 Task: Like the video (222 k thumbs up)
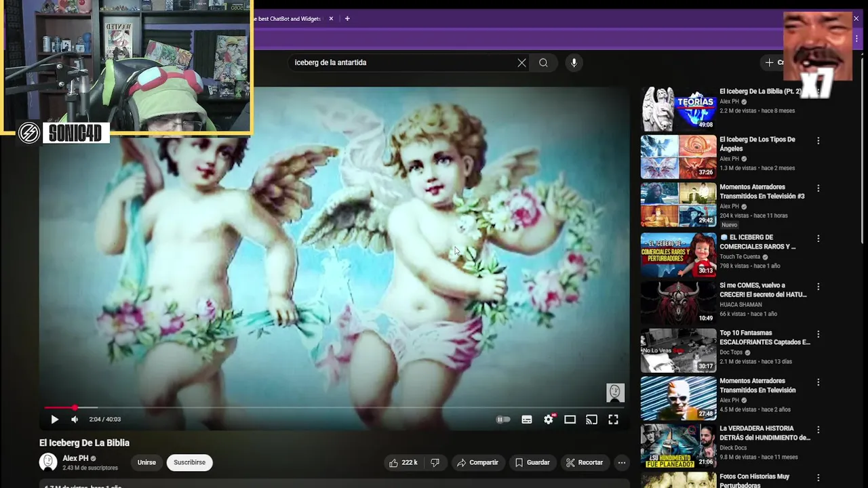(402, 463)
